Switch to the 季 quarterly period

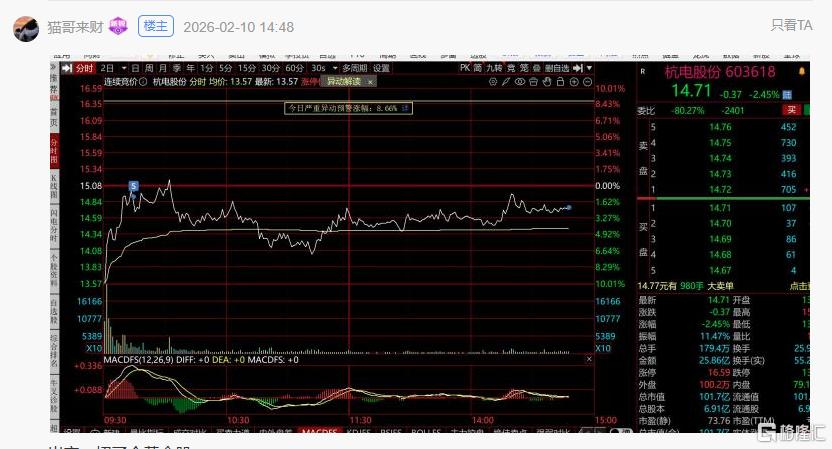pyautogui.click(x=177, y=68)
